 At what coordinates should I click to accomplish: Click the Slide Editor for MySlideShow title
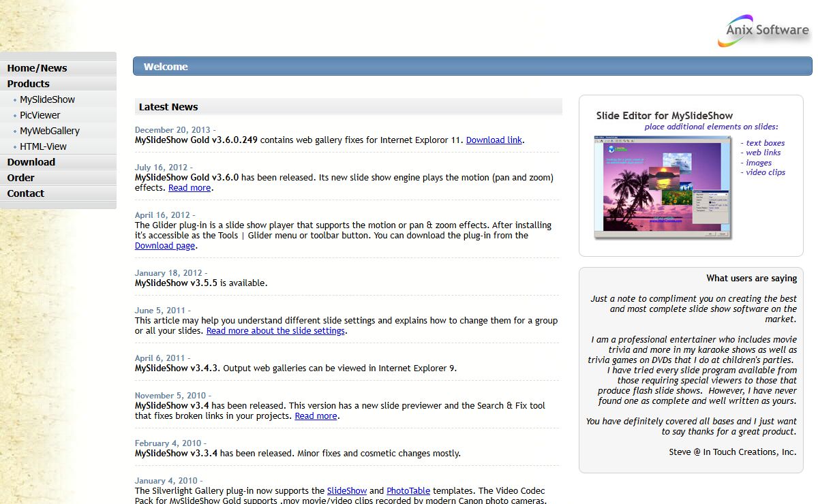pyautogui.click(x=665, y=116)
